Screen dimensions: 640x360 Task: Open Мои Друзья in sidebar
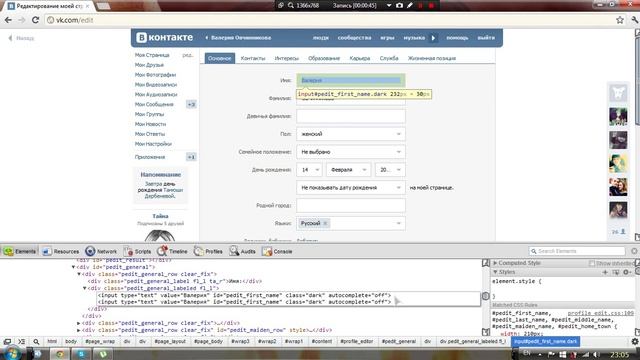tap(149, 65)
